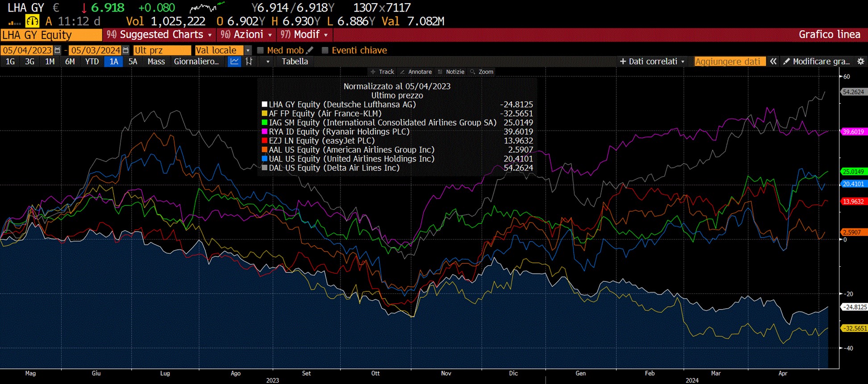Click orange swatch for American Airlines legend
This screenshot has width=868, height=384.
pyautogui.click(x=264, y=150)
